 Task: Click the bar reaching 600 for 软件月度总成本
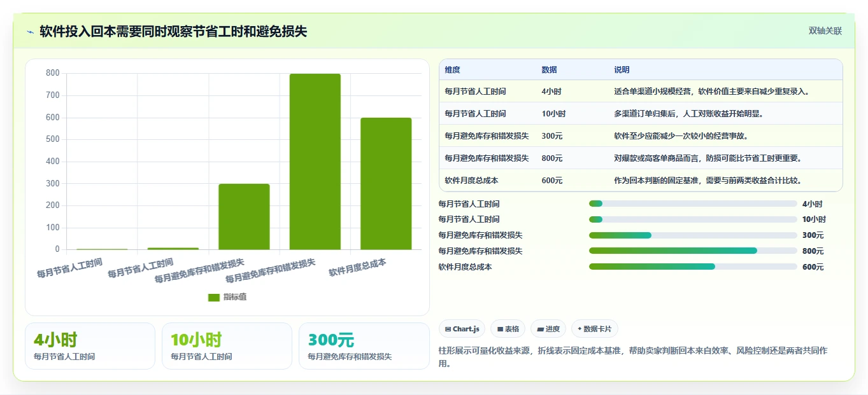(x=386, y=184)
